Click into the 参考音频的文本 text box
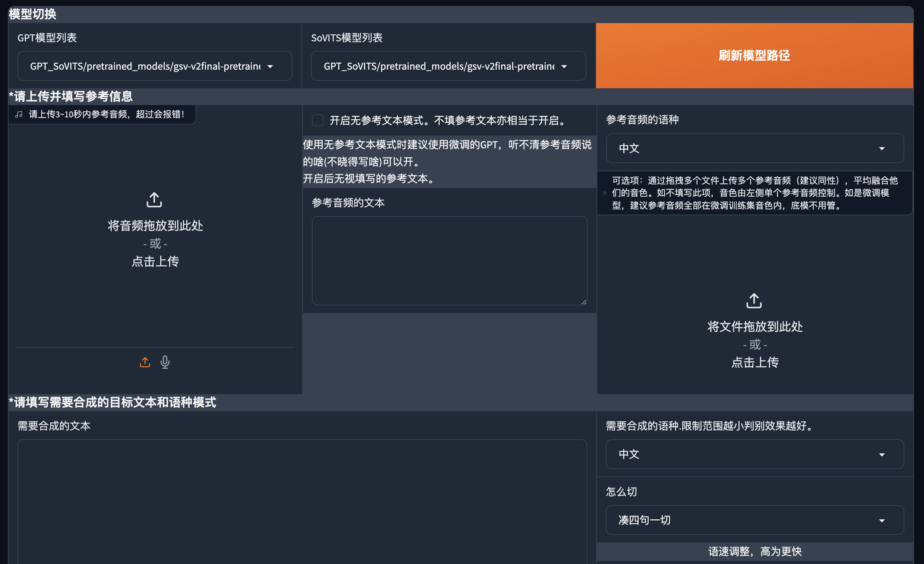The image size is (924, 564). tap(449, 260)
